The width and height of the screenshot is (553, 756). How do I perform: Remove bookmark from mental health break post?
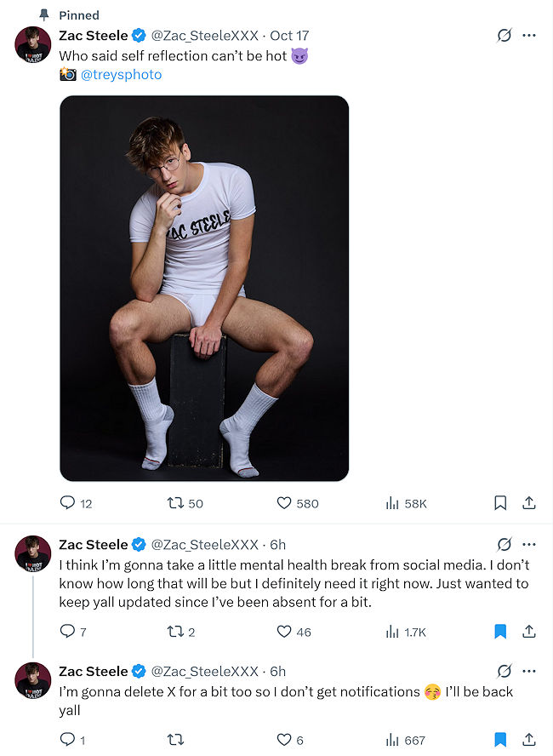500,632
